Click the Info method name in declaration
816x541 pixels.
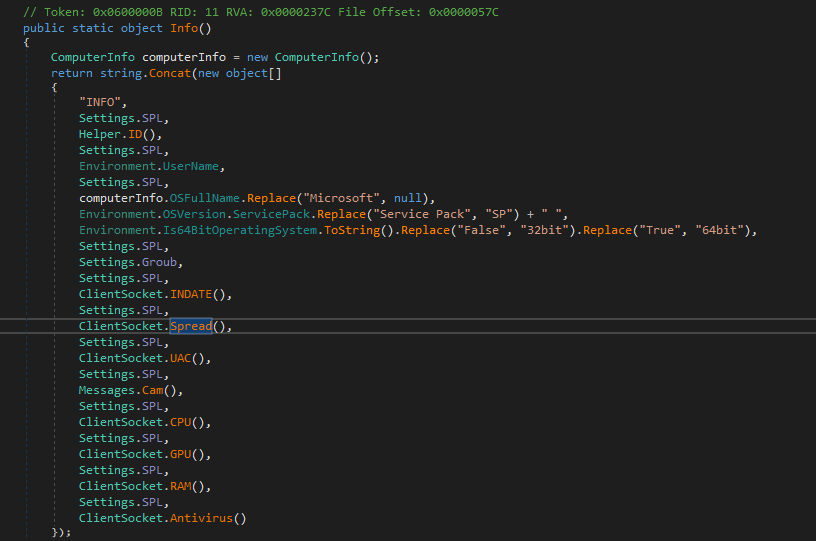(184, 28)
